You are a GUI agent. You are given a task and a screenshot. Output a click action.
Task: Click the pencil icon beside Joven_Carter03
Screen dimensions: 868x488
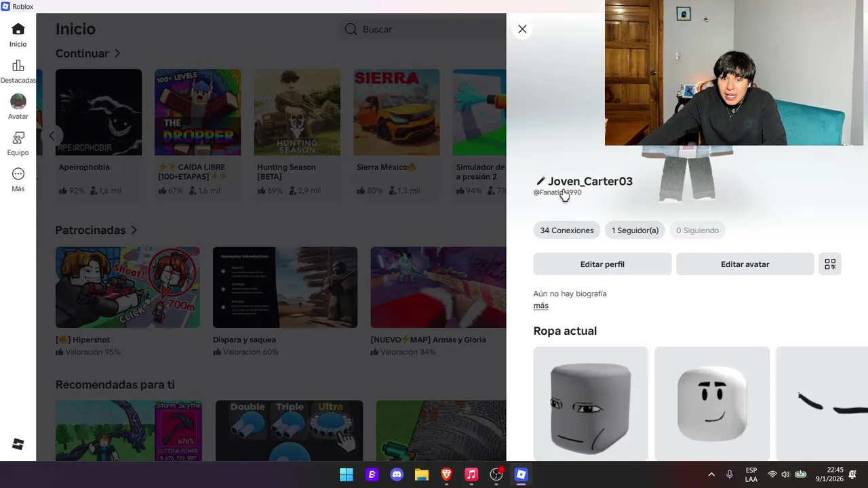(540, 181)
